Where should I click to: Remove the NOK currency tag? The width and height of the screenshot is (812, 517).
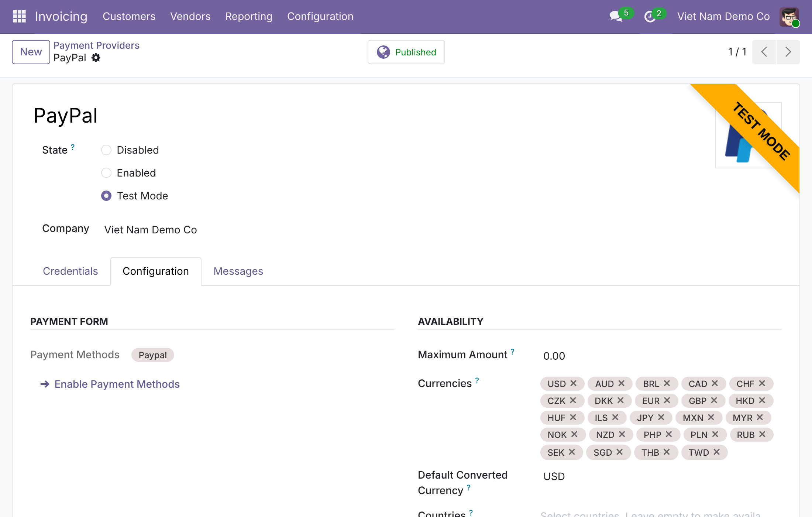click(574, 434)
